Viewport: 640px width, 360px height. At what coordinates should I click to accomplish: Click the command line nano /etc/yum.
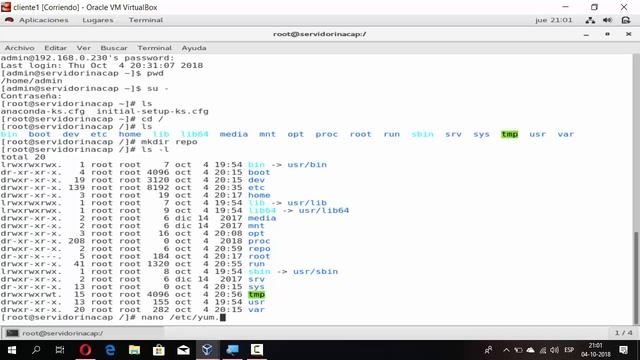[113, 317]
